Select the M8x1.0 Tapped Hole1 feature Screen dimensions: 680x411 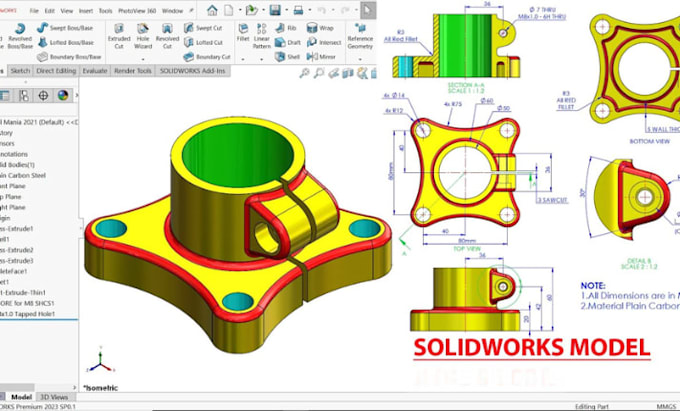coord(27,314)
